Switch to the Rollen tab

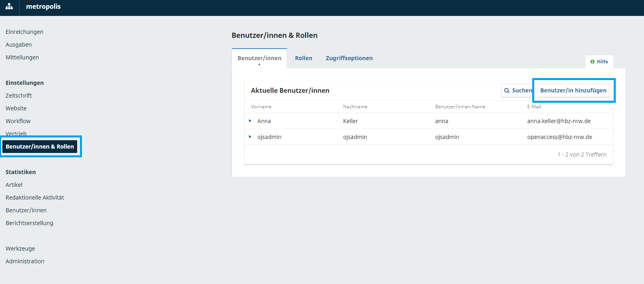coord(304,58)
